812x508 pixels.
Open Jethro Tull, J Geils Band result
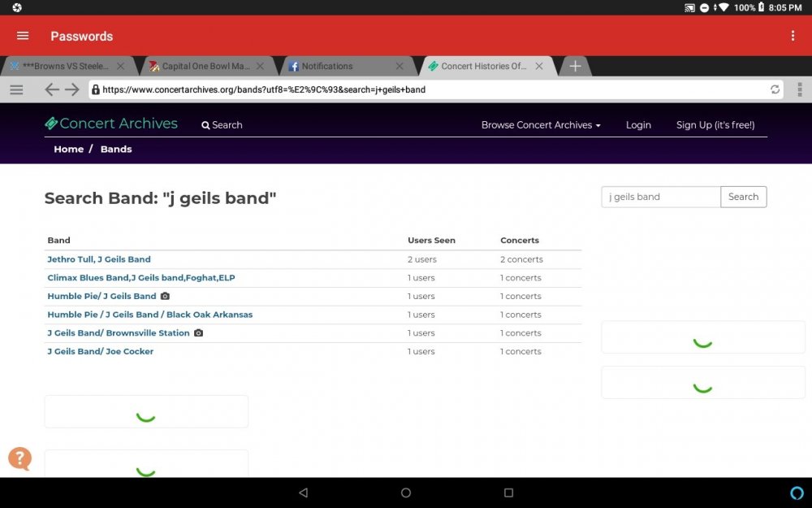[99, 259]
